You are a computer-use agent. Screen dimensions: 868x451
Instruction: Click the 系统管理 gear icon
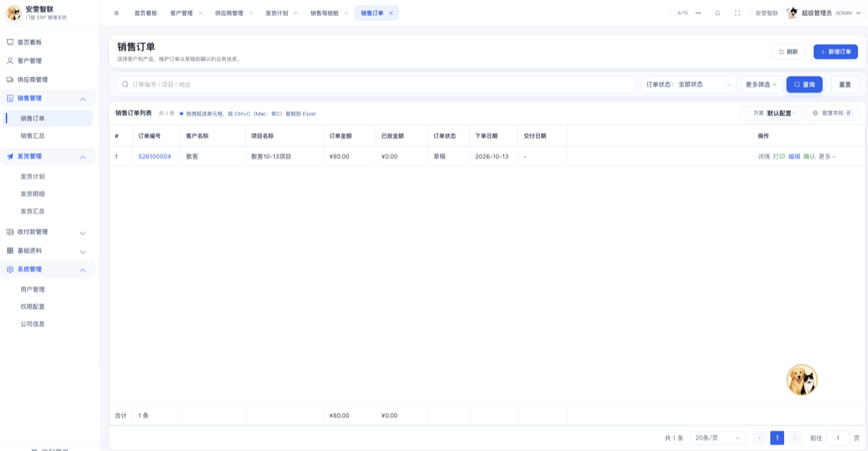point(10,269)
